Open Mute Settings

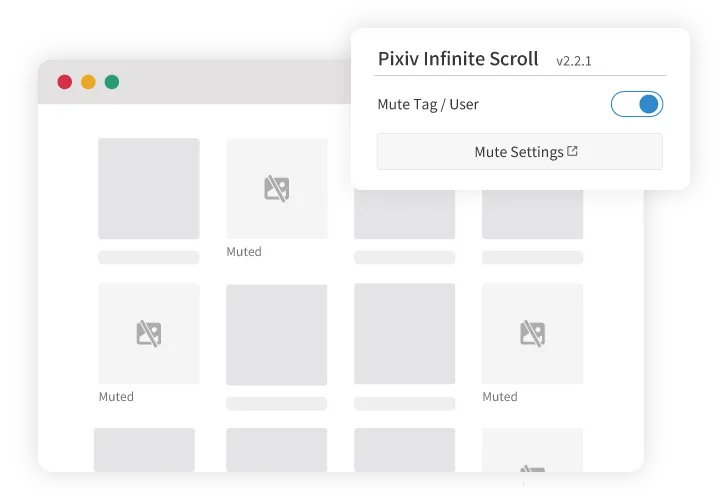pyautogui.click(x=520, y=152)
